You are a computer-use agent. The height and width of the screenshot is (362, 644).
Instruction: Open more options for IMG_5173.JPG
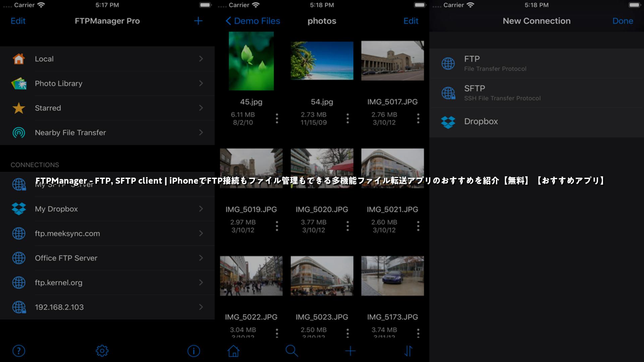tap(418, 333)
